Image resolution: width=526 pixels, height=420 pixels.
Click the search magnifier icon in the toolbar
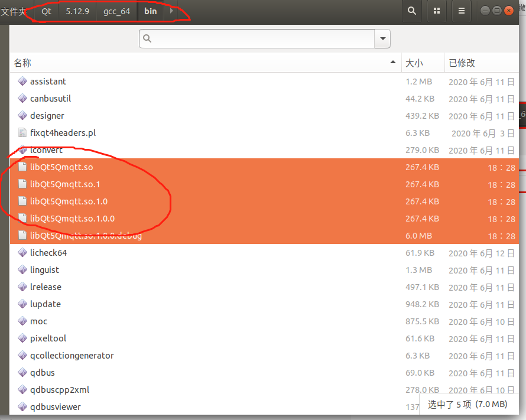pos(412,11)
